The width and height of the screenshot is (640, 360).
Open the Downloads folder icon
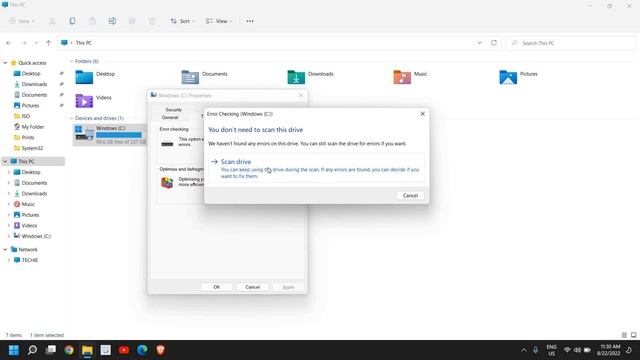[296, 77]
